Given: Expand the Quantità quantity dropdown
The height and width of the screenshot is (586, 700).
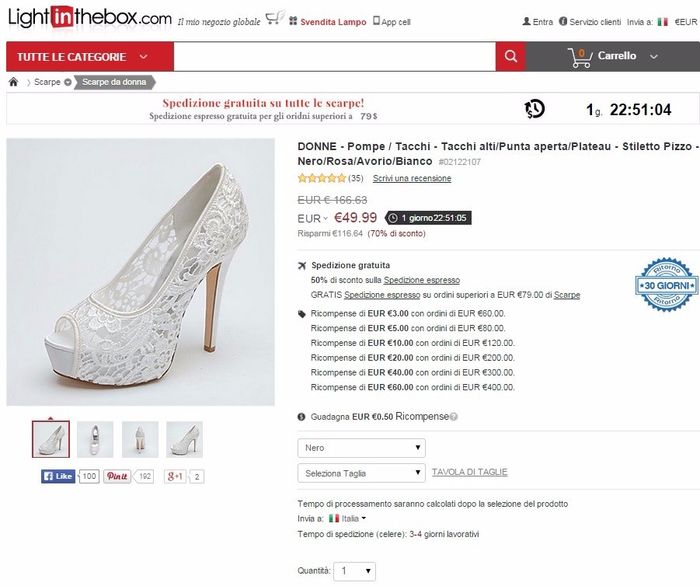Looking at the screenshot, I should (356, 571).
